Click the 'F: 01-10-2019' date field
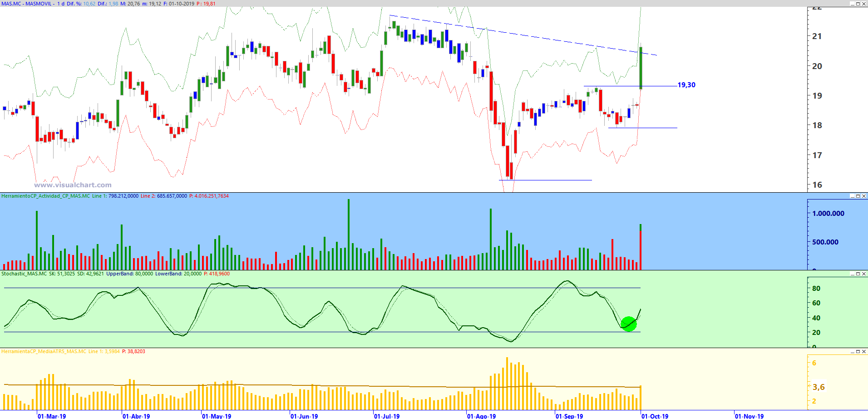868x419 pixels. [x=179, y=4]
